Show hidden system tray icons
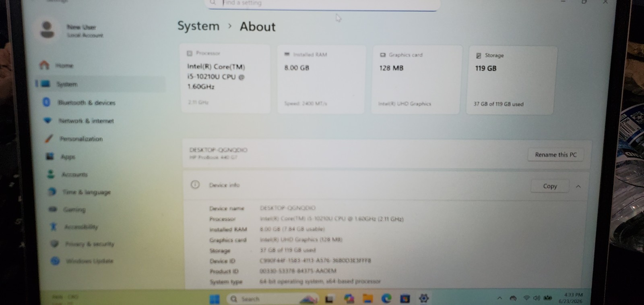Screen dimensions: 644x305 point(500,298)
